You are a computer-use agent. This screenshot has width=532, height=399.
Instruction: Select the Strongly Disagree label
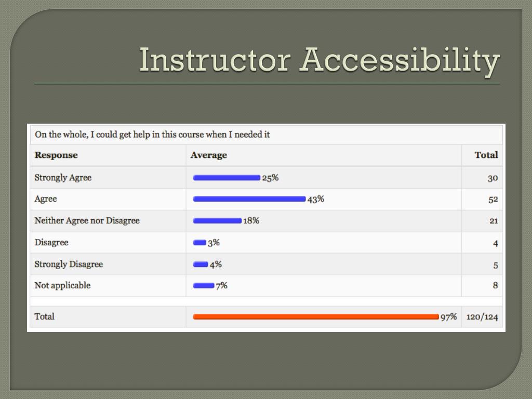pos(69,264)
